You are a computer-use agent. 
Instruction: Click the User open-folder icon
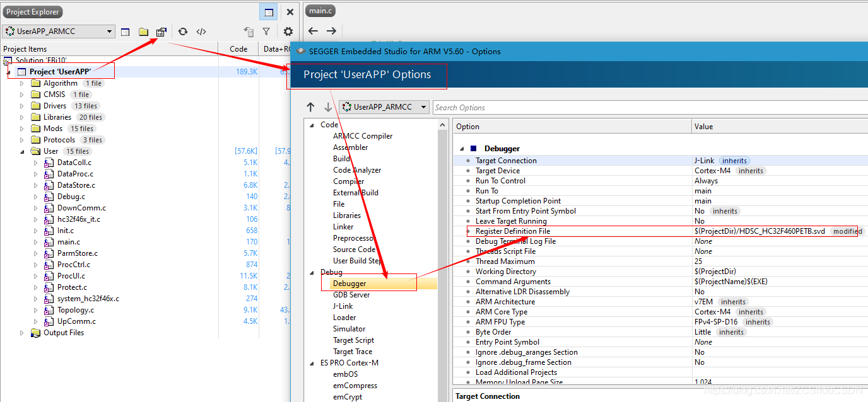[35, 151]
